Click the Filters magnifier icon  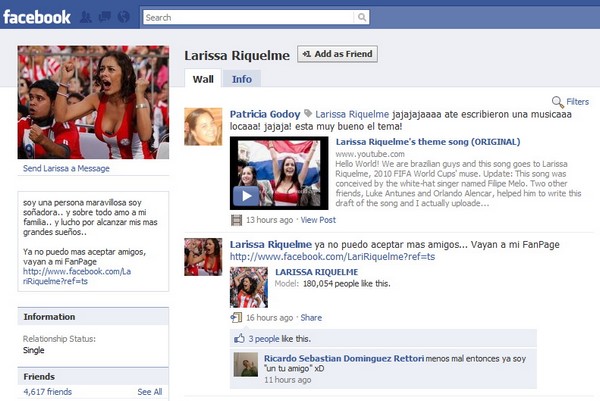tap(558, 102)
